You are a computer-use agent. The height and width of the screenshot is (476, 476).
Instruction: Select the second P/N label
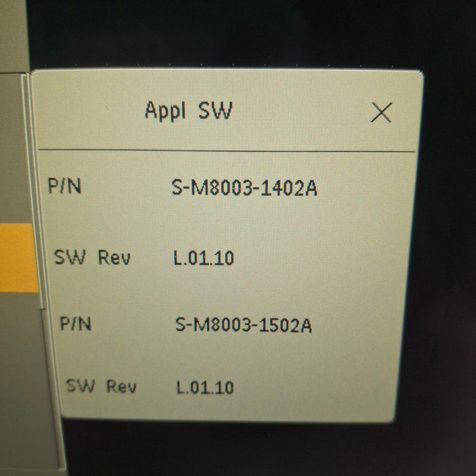(75, 323)
